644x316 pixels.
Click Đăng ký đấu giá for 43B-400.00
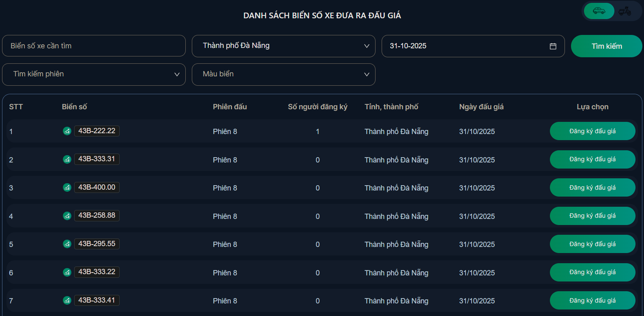[592, 188]
